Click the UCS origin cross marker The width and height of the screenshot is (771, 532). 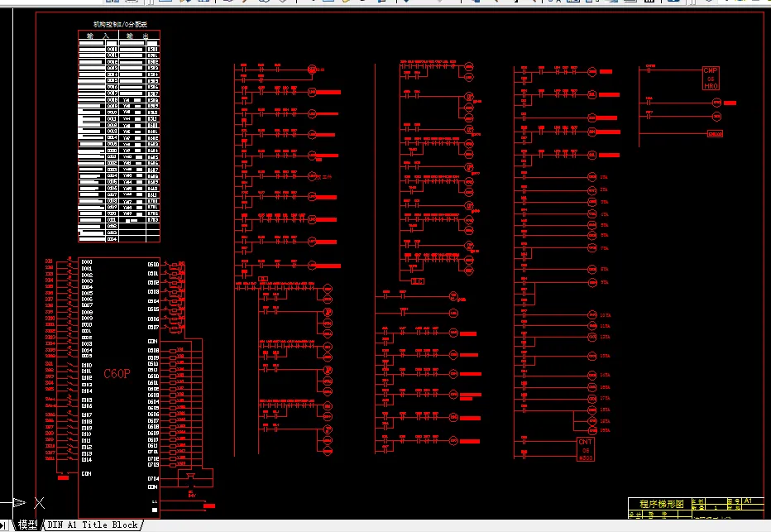pos(40,502)
